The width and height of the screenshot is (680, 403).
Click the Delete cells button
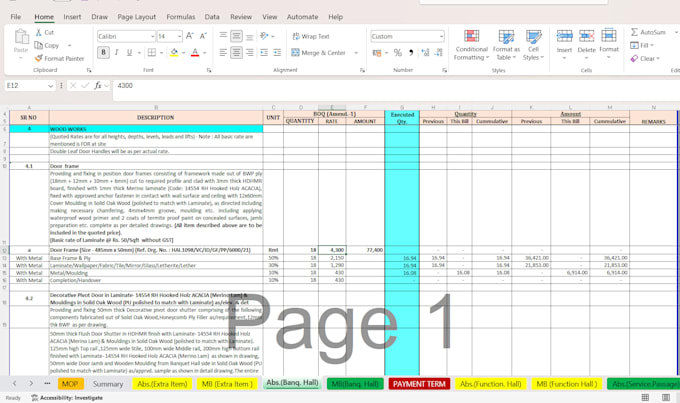pos(586,45)
